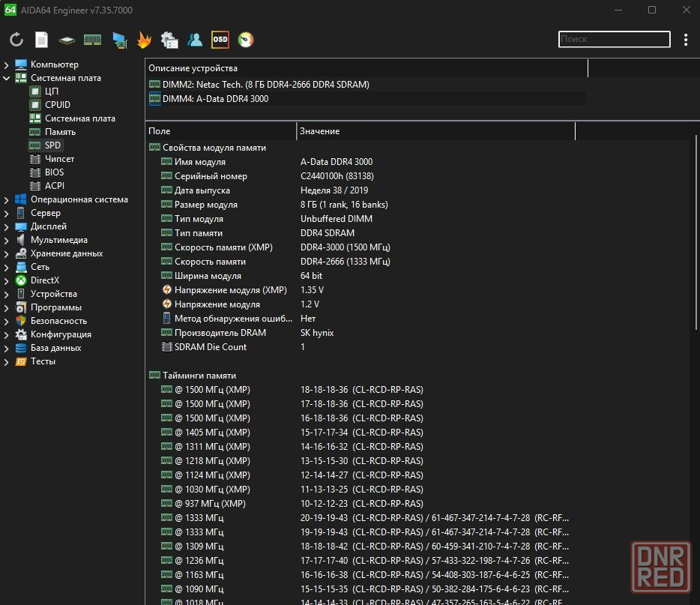Open the three-dot menu
This screenshot has width=700, height=605.
tap(686, 40)
